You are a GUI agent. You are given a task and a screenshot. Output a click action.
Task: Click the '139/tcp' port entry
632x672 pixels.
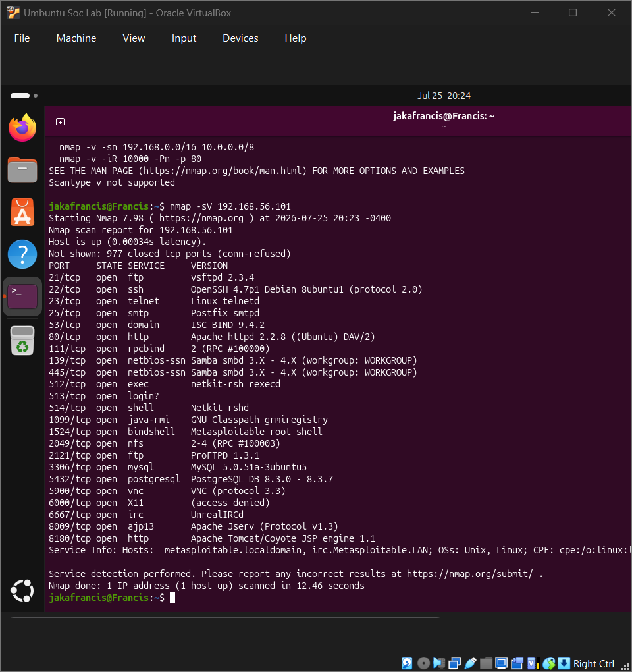pos(66,360)
